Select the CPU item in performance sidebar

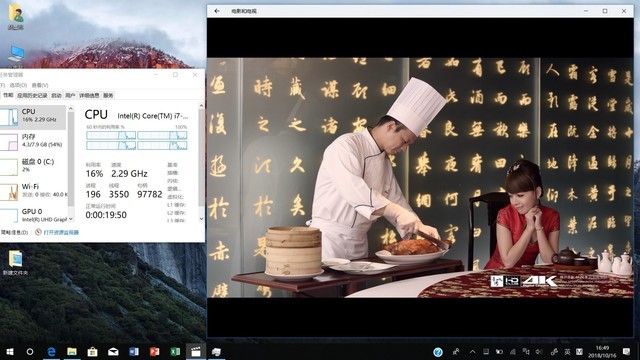click(x=33, y=117)
